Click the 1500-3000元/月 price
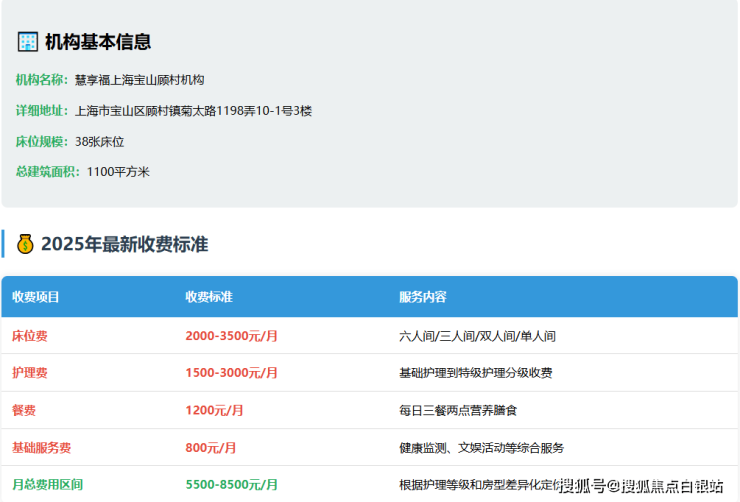The height and width of the screenshot is (502, 740). tap(232, 373)
